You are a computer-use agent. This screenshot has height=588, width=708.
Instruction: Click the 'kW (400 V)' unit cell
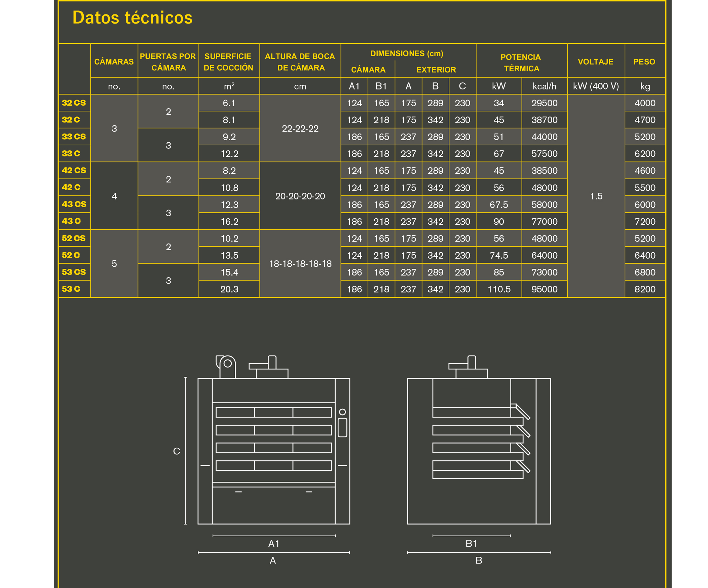pos(596,86)
